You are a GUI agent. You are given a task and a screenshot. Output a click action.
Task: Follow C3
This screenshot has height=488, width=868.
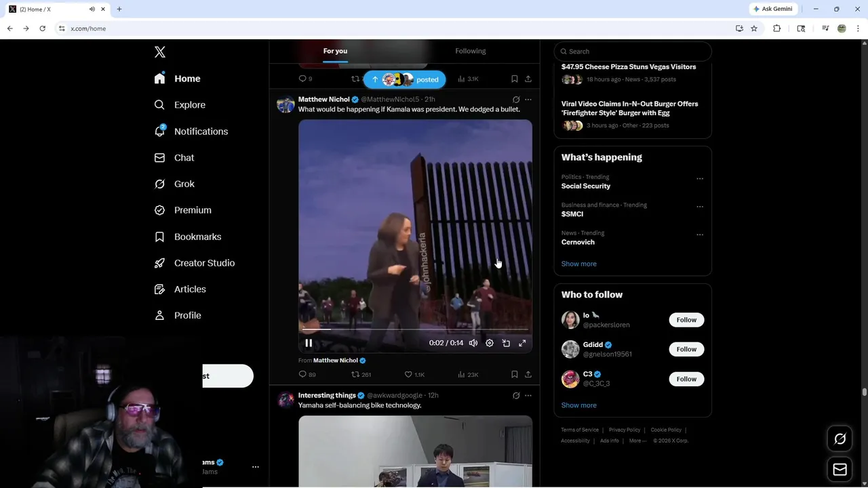pyautogui.click(x=686, y=379)
